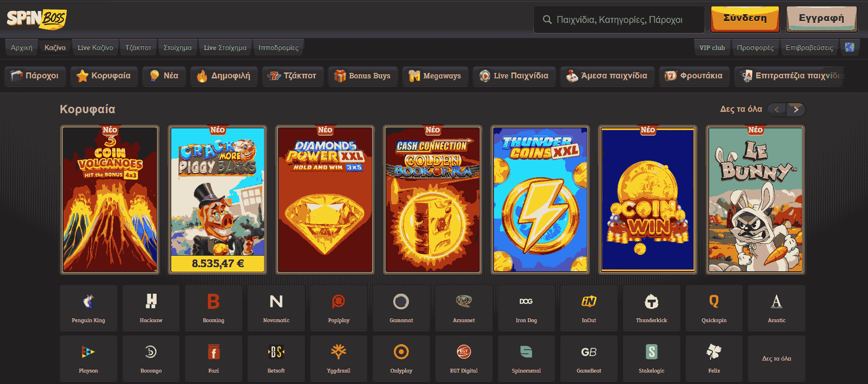Click the SpinBoss logo
Viewport: 868px width, 384px height.
37,19
